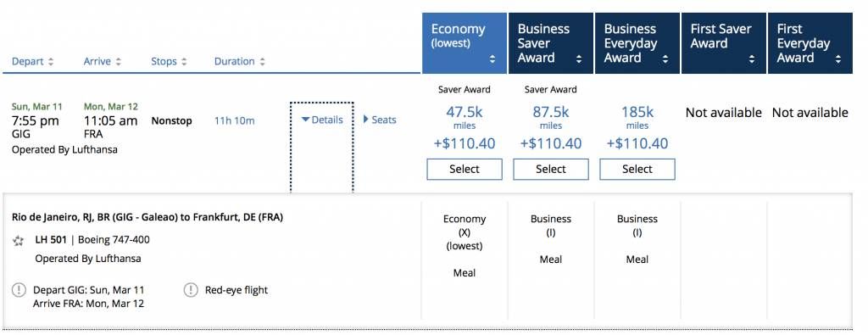This screenshot has height=335, width=868.
Task: Click the Star Alliance icon beside LH 501
Action: coord(19,241)
